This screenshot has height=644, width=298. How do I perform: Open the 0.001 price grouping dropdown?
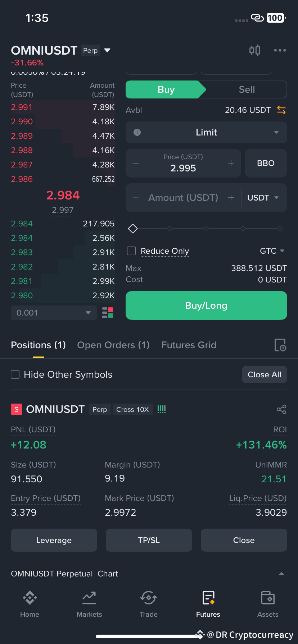pos(54,313)
